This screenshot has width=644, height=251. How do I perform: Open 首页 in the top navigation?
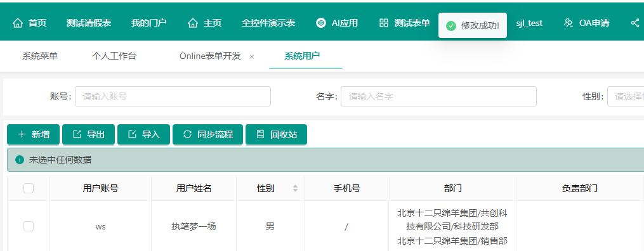click(x=30, y=23)
